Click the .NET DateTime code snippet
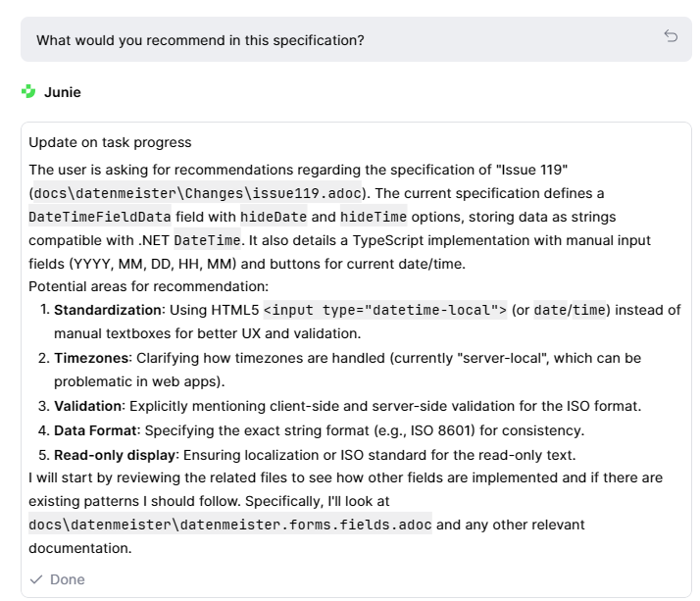 (207, 240)
